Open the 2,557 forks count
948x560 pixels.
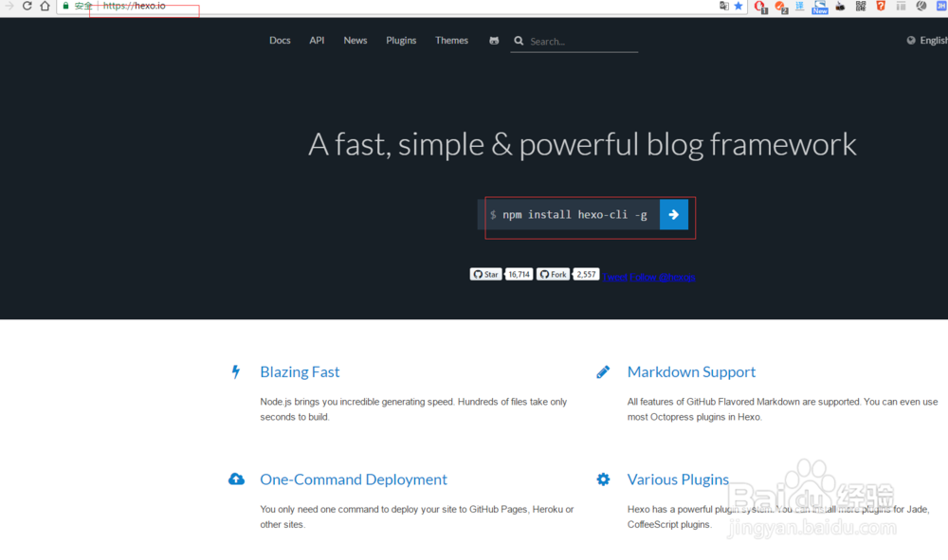click(586, 274)
